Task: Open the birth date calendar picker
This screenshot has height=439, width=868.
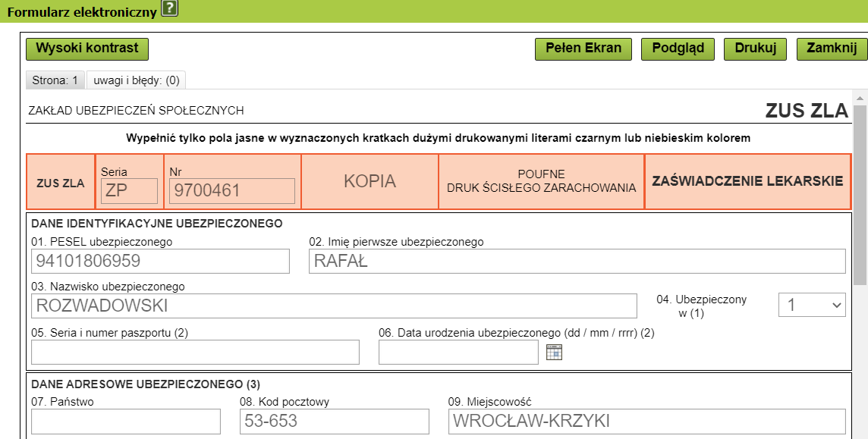Action: (x=554, y=352)
